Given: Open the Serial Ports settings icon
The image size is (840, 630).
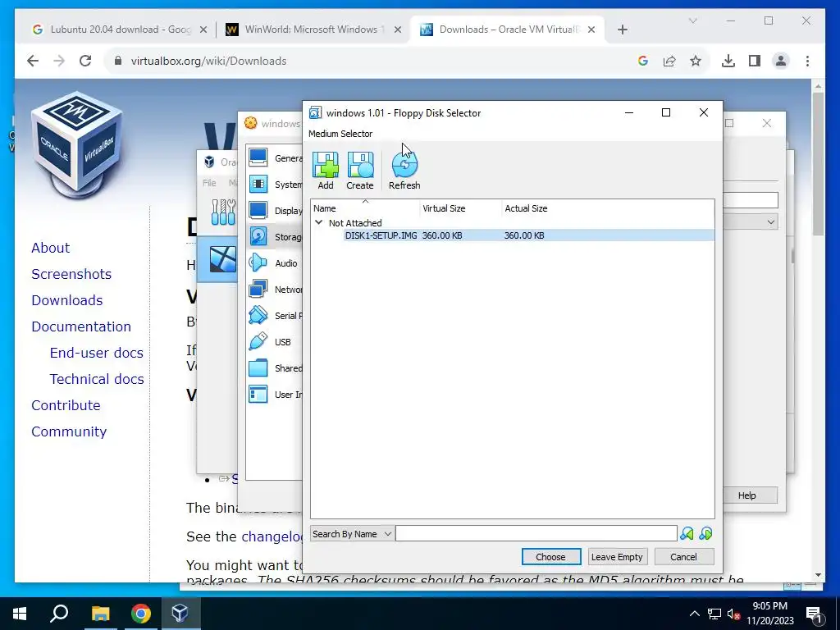Looking at the screenshot, I should [x=258, y=315].
